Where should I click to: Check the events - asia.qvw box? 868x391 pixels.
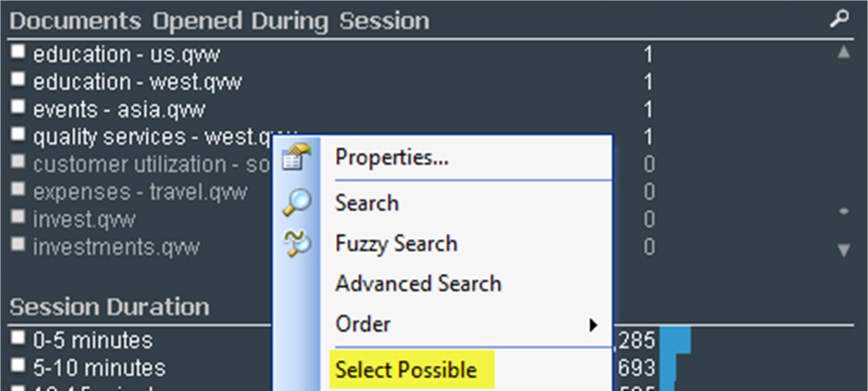(x=19, y=106)
